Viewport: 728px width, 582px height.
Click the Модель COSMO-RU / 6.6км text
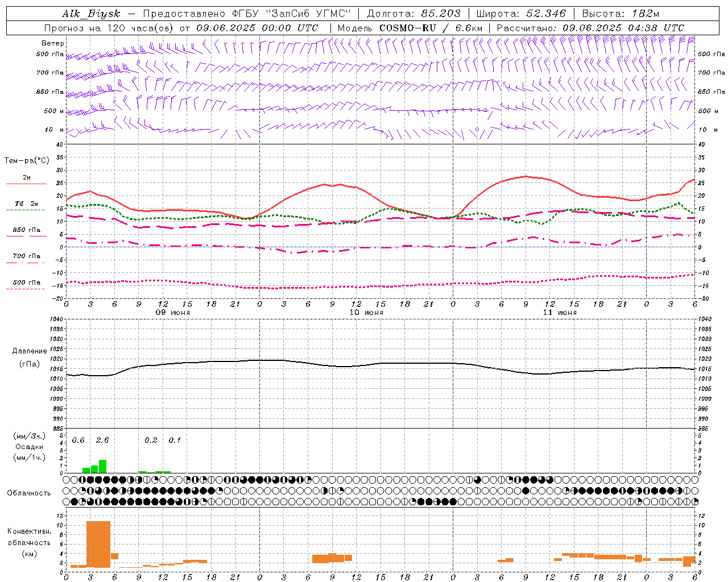(410, 28)
